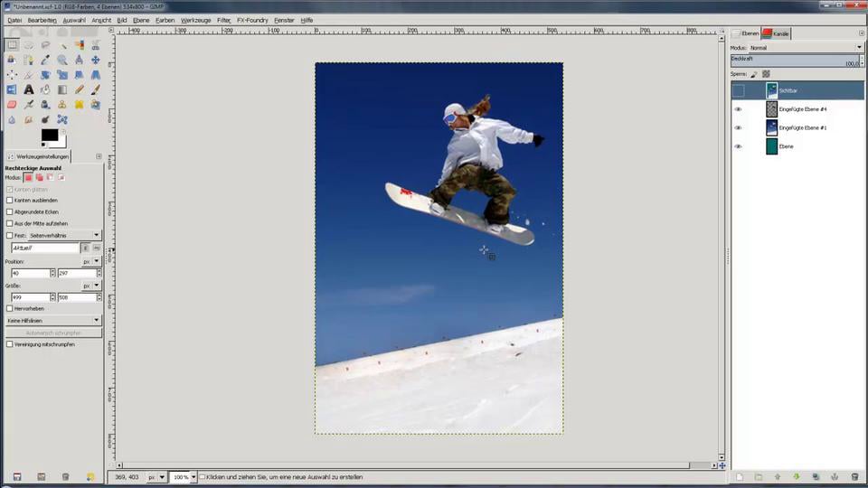The width and height of the screenshot is (868, 488).
Task: Select the Move tool
Action: tap(95, 60)
